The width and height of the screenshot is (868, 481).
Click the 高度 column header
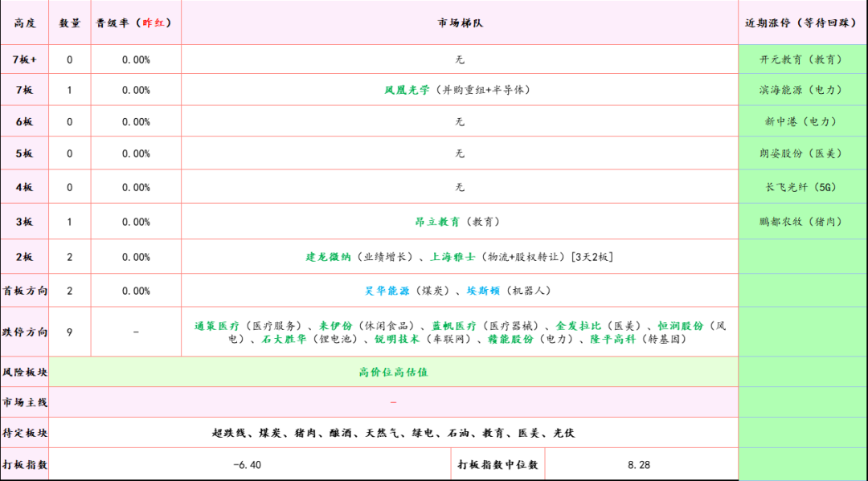24,23
